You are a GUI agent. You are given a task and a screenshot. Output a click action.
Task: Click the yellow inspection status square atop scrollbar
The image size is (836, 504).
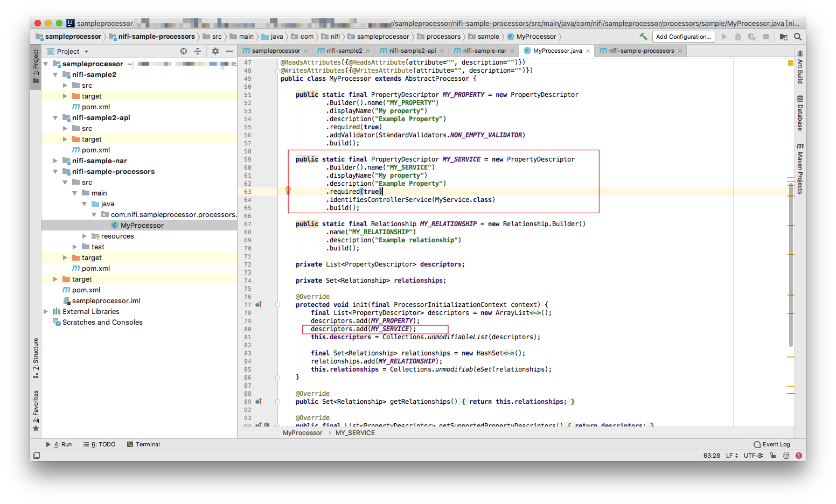[791, 63]
